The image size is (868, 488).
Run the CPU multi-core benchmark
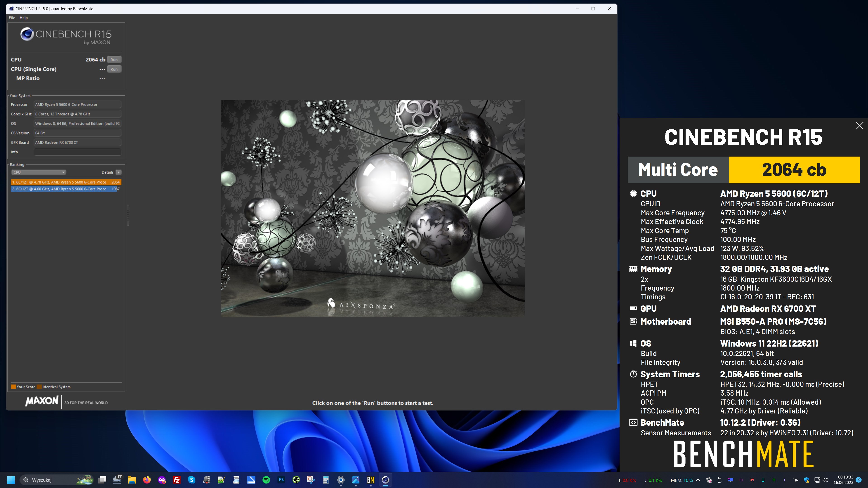click(x=114, y=60)
